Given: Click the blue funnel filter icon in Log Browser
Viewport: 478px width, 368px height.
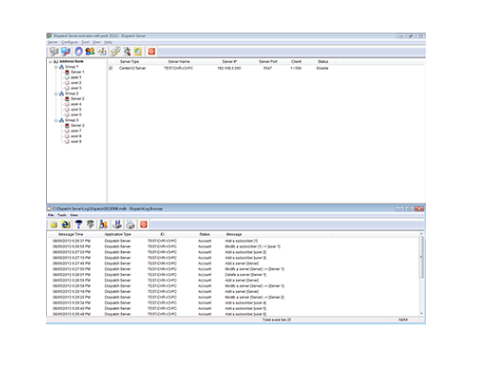Looking at the screenshot, I should coord(78,225).
